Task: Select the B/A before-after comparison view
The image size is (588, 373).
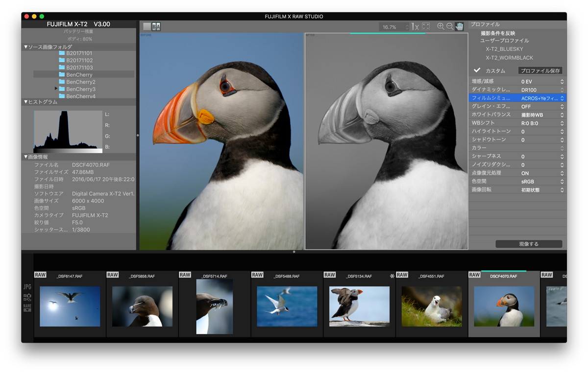Action: click(156, 27)
